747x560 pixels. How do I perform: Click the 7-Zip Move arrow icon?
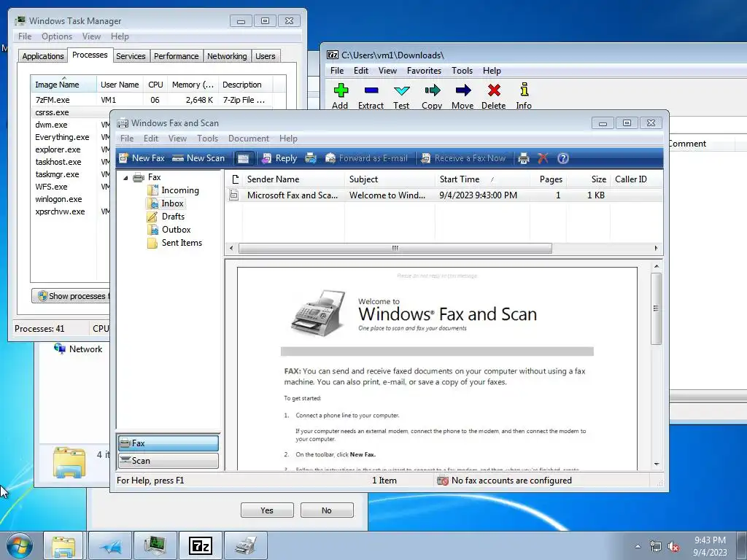[462, 97]
